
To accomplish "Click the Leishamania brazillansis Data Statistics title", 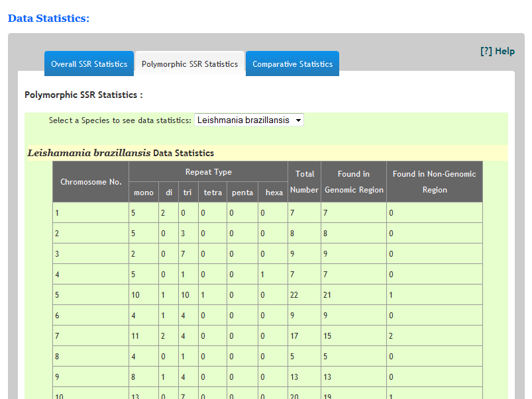I will coord(121,153).
